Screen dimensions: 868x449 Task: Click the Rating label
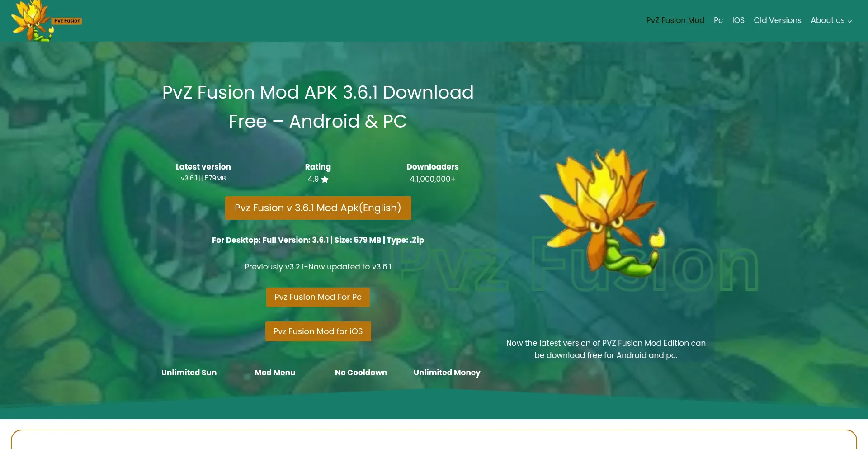[x=318, y=167]
